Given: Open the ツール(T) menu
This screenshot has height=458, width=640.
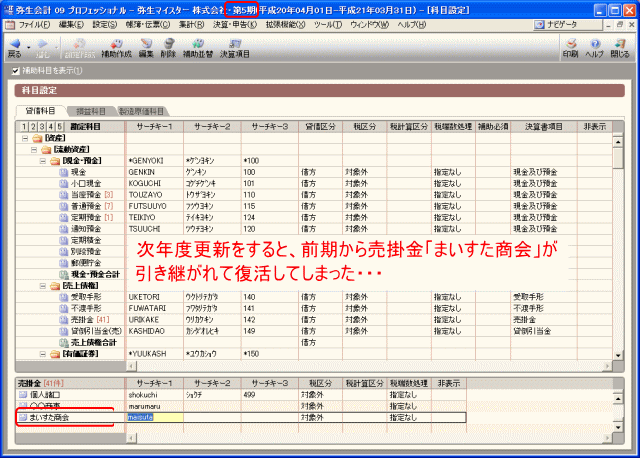Looking at the screenshot, I should (327, 25).
